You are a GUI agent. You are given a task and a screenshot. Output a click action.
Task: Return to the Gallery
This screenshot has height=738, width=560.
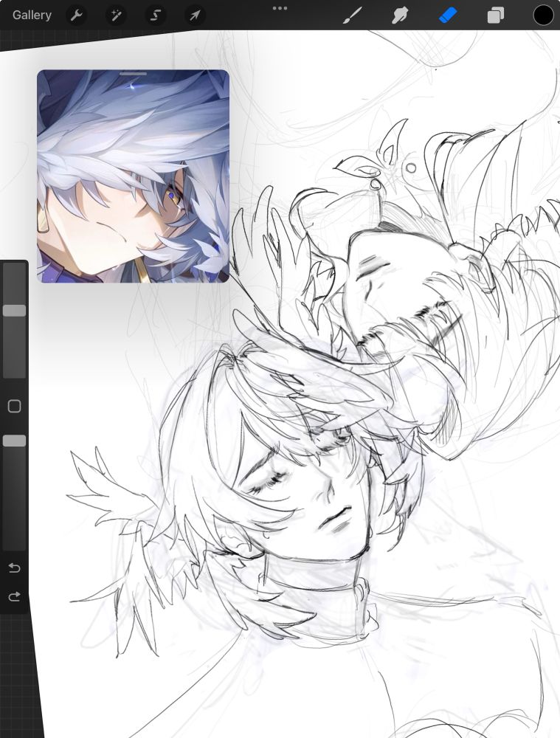32,15
